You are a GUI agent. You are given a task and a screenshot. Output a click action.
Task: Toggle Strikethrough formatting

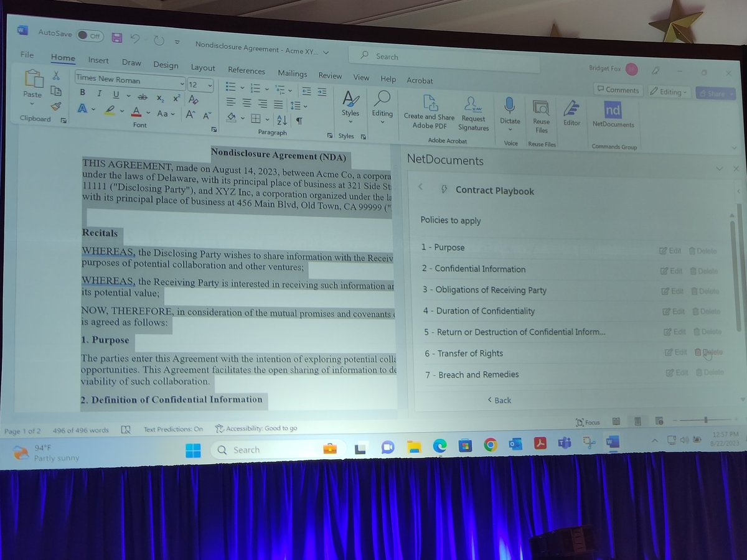142,96
